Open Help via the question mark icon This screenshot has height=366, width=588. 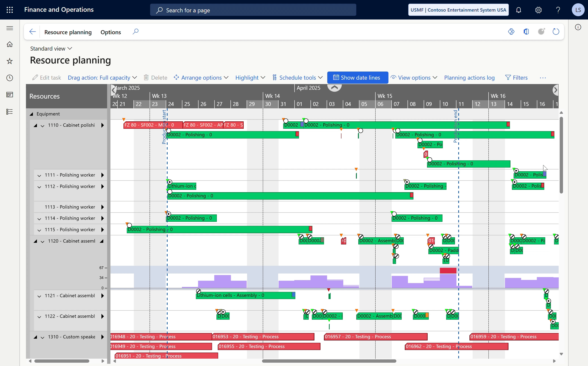558,10
